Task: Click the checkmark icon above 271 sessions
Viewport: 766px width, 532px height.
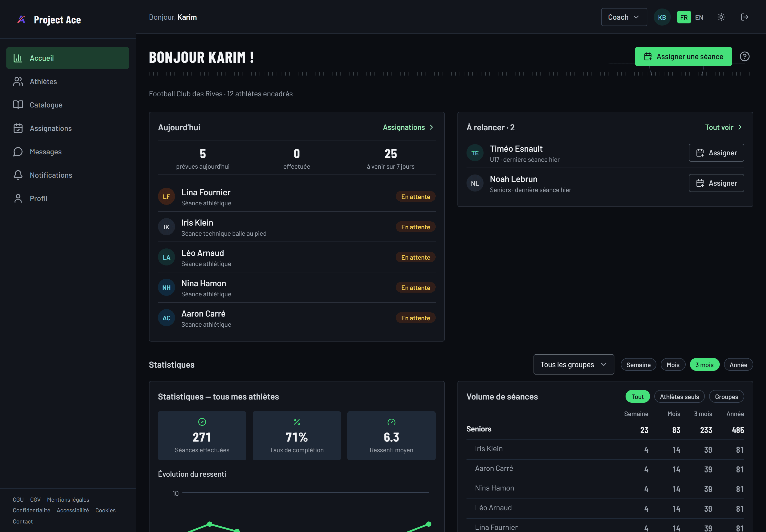Action: pos(202,422)
